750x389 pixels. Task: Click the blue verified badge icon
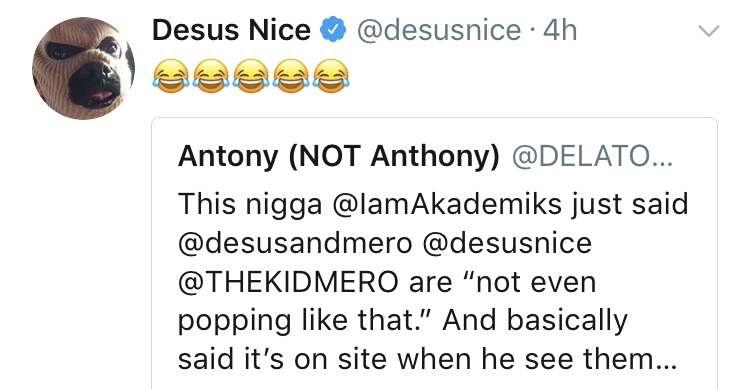(333, 30)
